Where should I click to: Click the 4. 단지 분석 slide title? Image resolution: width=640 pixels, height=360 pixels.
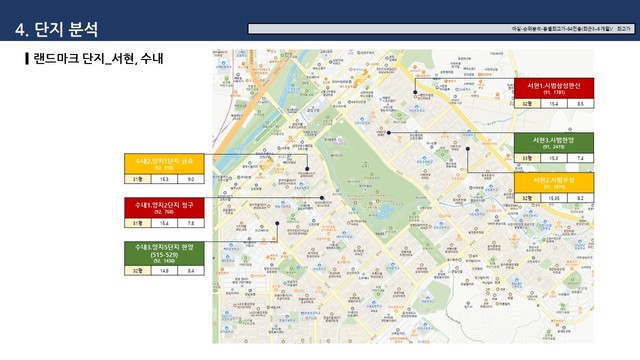pyautogui.click(x=56, y=29)
